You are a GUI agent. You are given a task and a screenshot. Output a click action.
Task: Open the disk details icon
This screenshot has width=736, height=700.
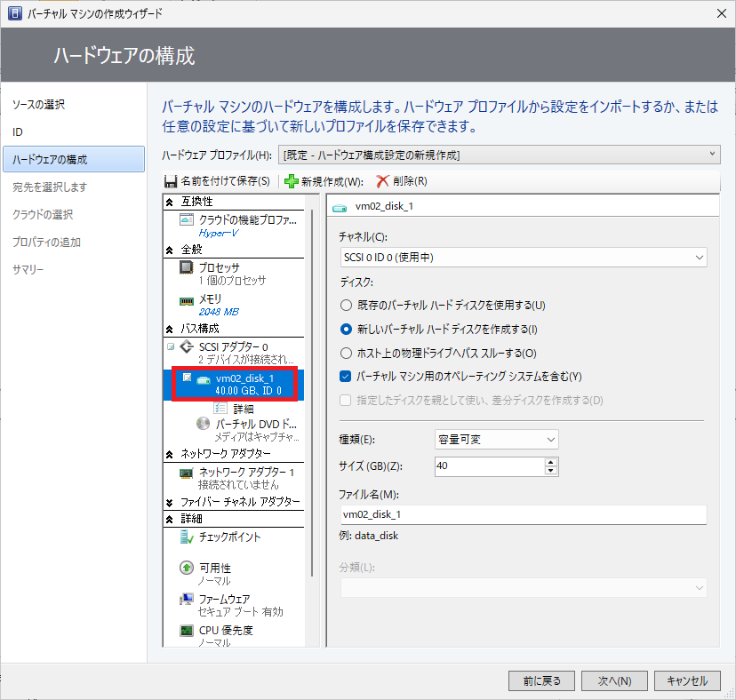[x=220, y=408]
